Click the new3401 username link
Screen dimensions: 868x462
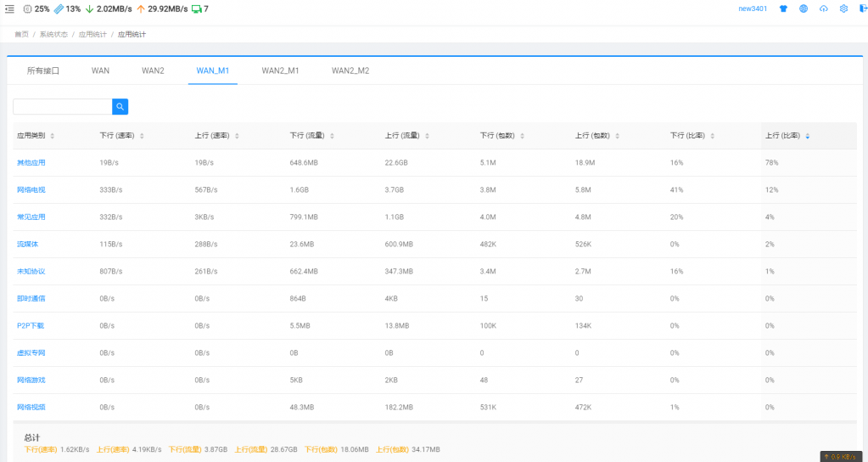click(753, 8)
